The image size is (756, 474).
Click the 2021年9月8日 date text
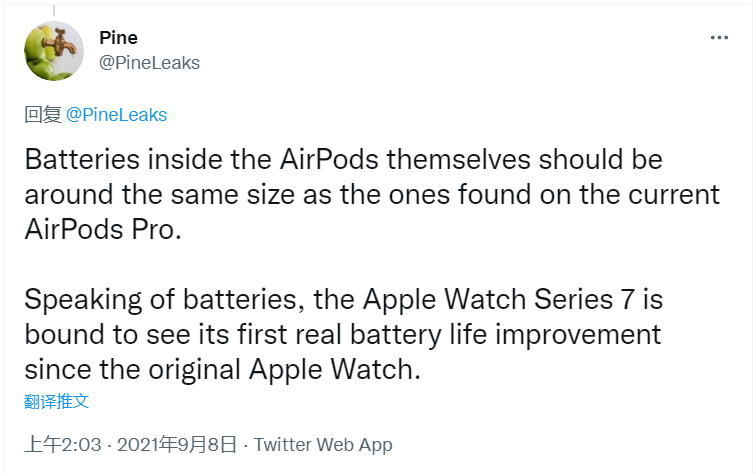pyautogui.click(x=177, y=445)
